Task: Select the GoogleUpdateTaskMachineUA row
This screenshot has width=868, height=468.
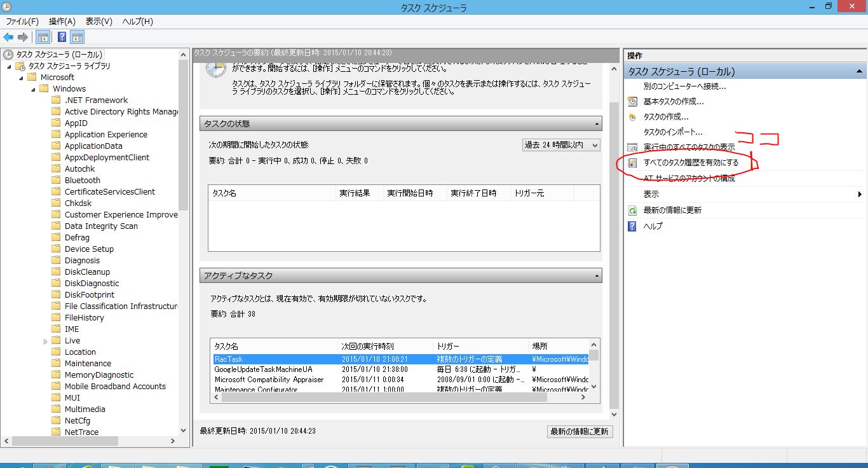Action: (x=401, y=369)
